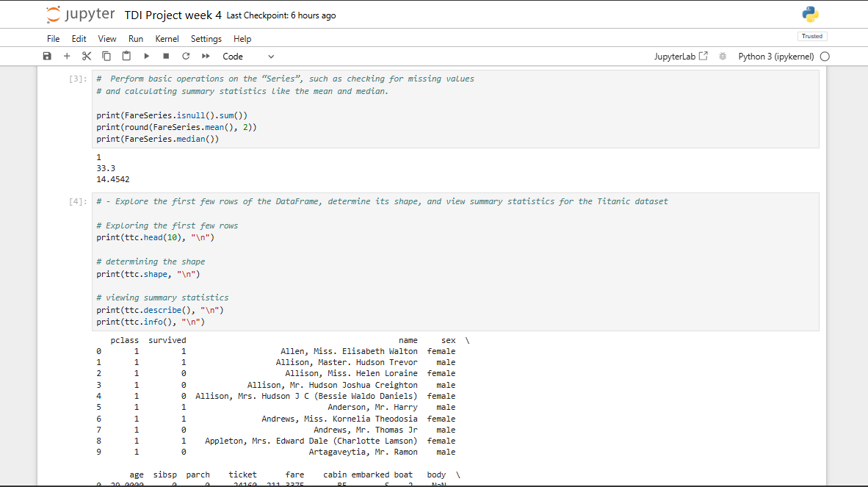This screenshot has height=487, width=868.
Task: Click into the print(FareSeries.median()) line
Action: (158, 139)
